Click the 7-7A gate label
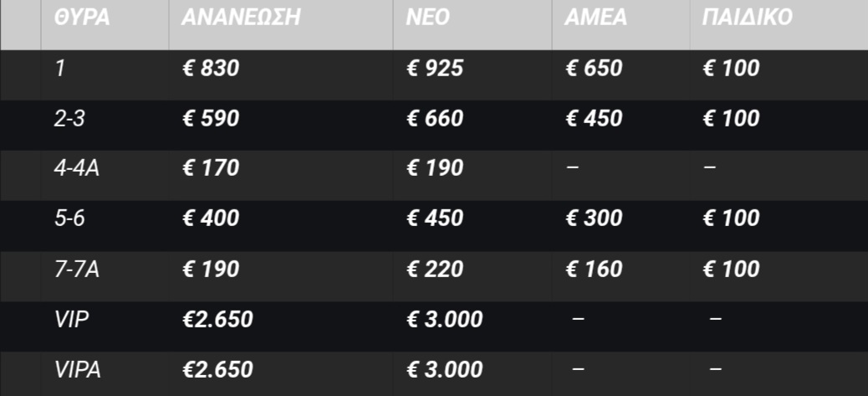The image size is (868, 396). tap(77, 269)
